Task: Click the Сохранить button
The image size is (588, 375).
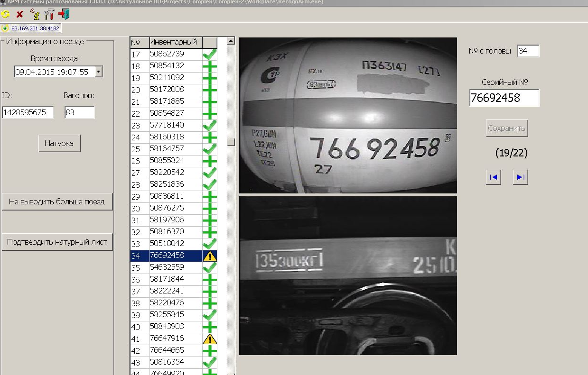Action: [x=507, y=128]
